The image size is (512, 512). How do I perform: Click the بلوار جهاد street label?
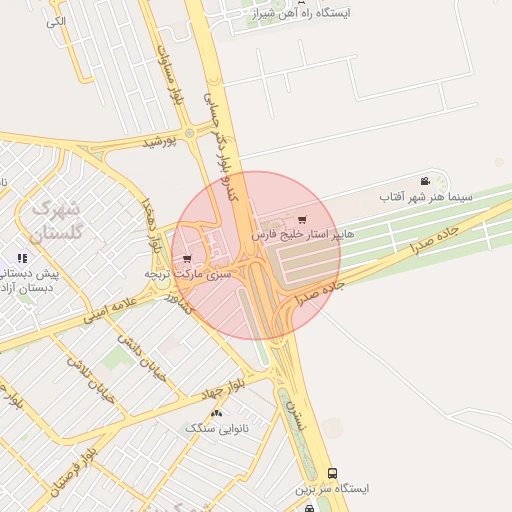223,389
